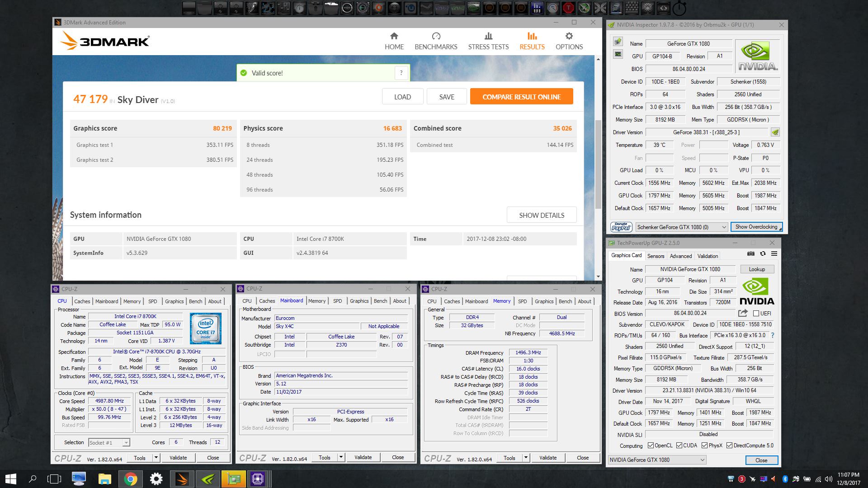
Task: Expand the Tools arrow in the CPU tab CPU-Z window
Action: pyautogui.click(x=156, y=458)
